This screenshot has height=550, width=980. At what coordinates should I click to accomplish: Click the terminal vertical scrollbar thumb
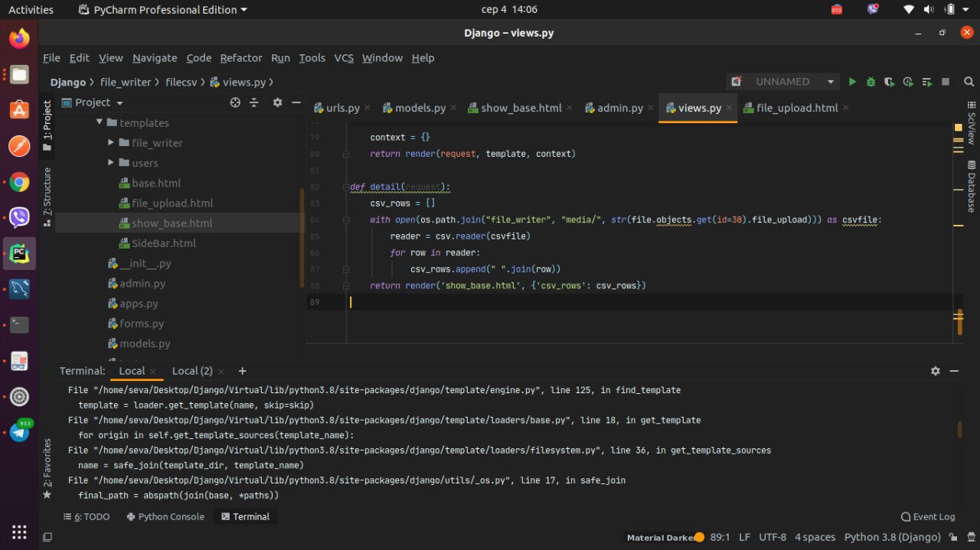pyautogui.click(x=959, y=430)
